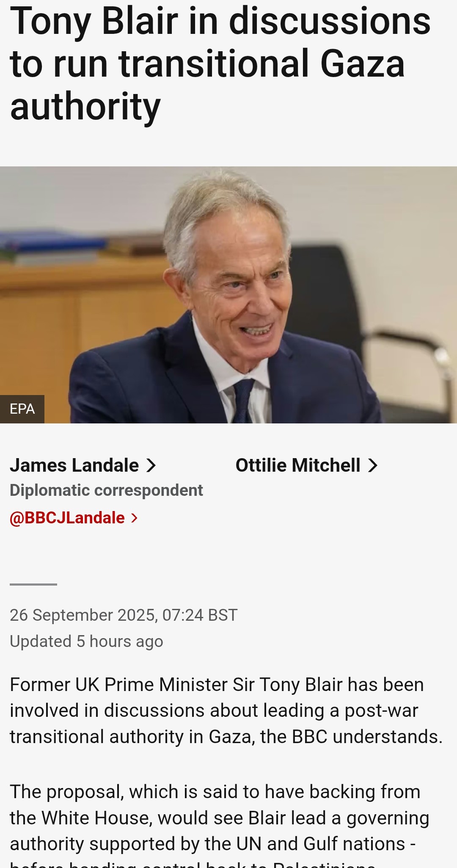Open Ottilie Mitchell's author profile
Screen dimensions: 457x868
(x=298, y=465)
